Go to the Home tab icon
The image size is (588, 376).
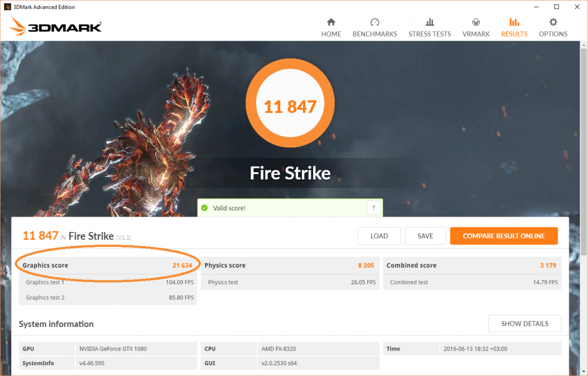tap(331, 22)
